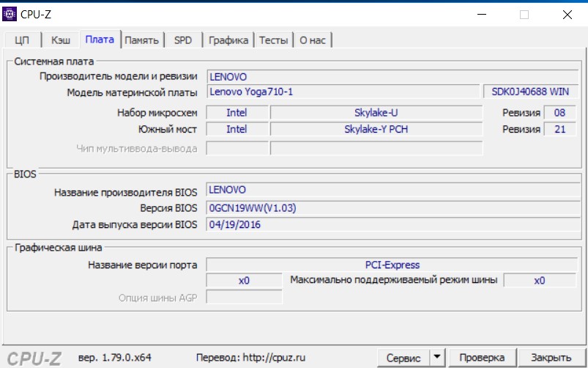Switch to the Графика tab
This screenshot has height=368, width=588.
pos(228,40)
